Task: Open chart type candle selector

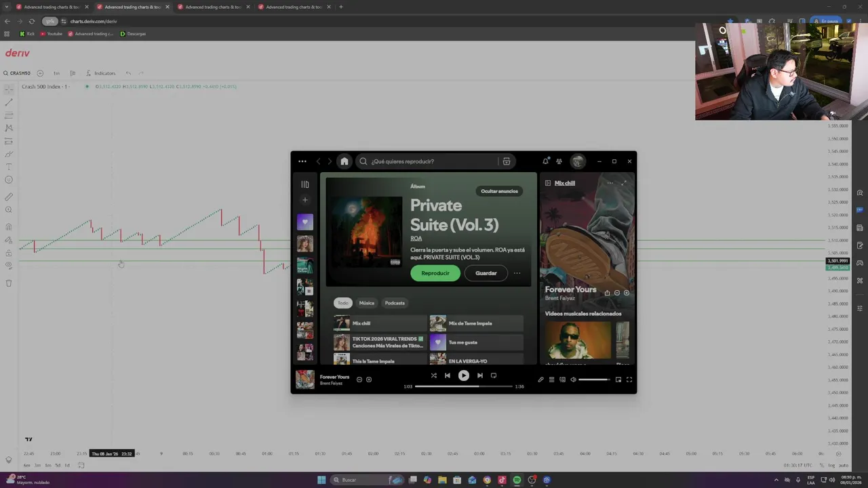Action: click(73, 73)
